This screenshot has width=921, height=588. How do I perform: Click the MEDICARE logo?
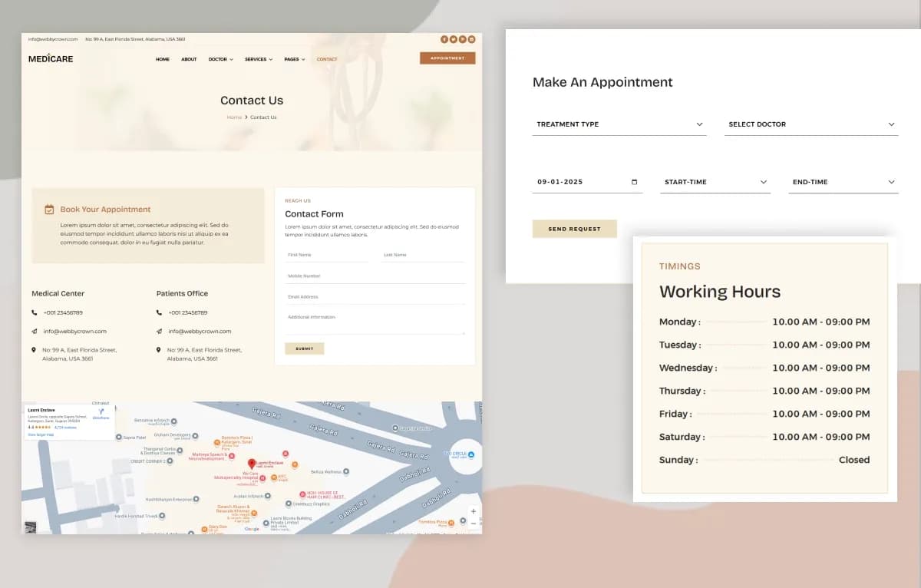click(x=51, y=58)
